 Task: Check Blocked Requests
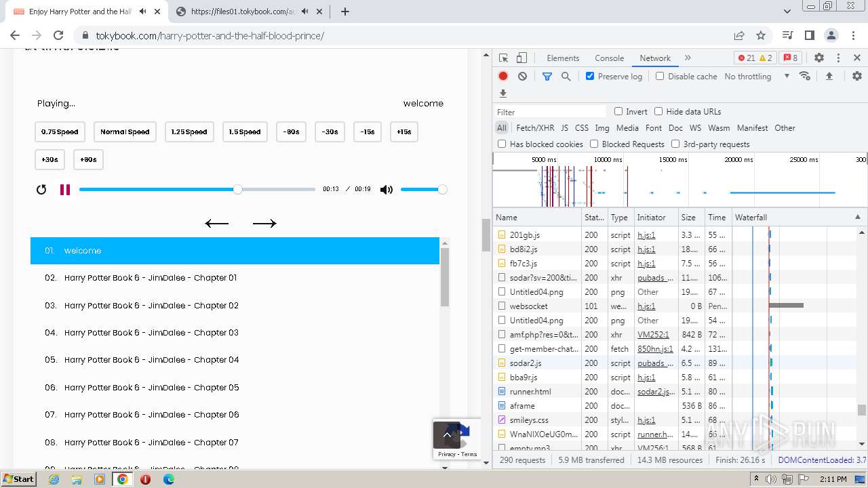coord(594,144)
